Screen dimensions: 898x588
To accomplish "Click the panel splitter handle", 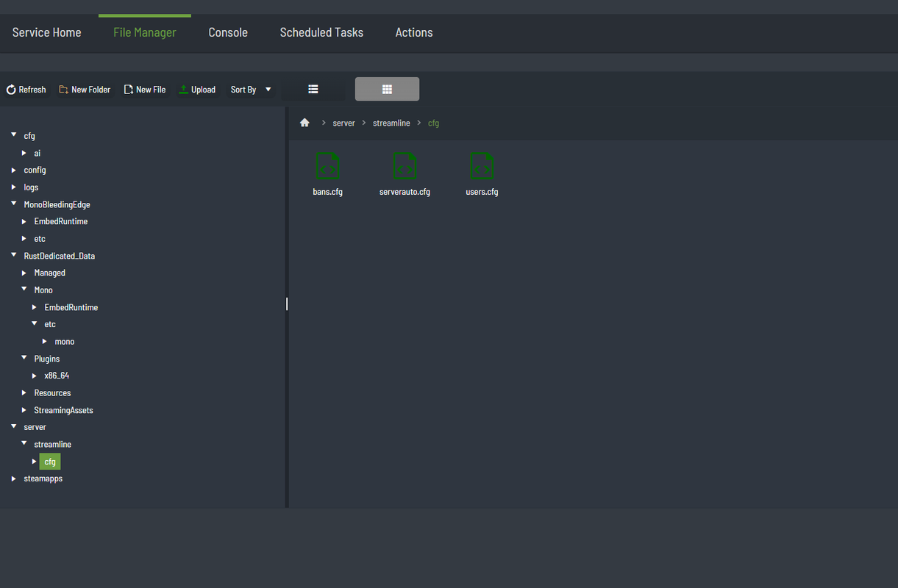I will (x=287, y=304).
